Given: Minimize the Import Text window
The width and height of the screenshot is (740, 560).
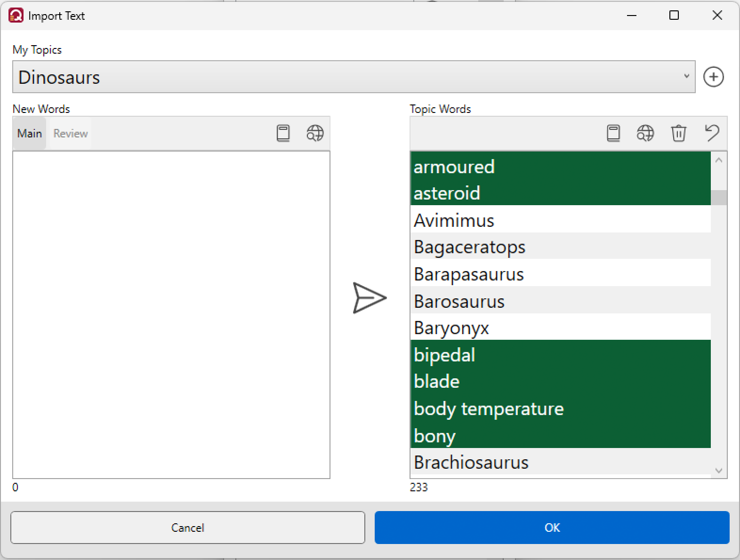Looking at the screenshot, I should [x=632, y=16].
